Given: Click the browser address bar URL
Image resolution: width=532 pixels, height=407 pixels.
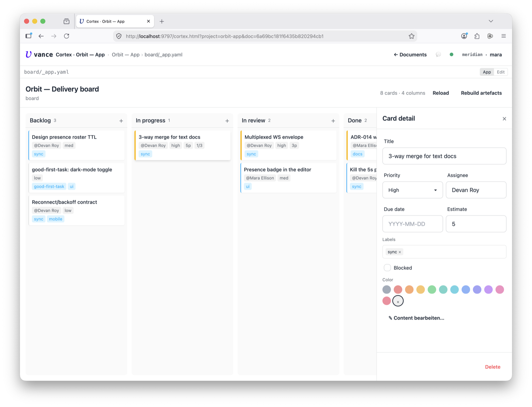Looking at the screenshot, I should [x=225, y=36].
